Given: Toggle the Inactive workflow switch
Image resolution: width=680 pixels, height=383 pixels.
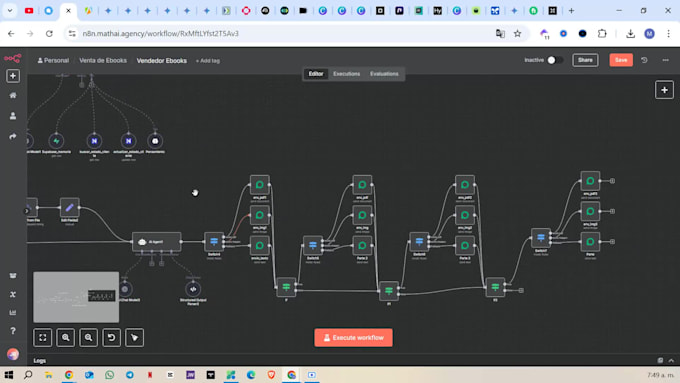Looking at the screenshot, I should point(555,60).
